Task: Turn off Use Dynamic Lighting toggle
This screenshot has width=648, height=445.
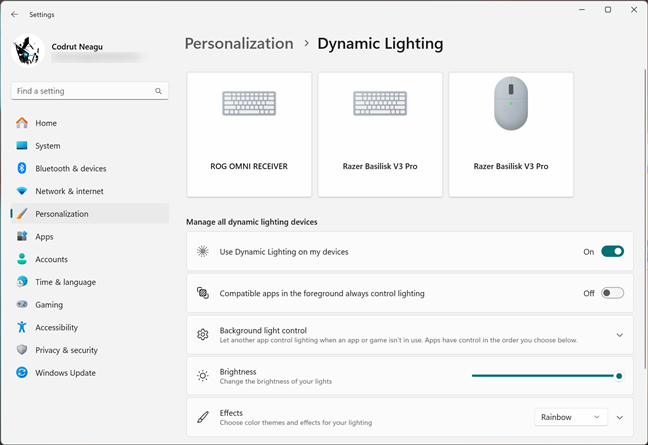Action: (x=612, y=251)
